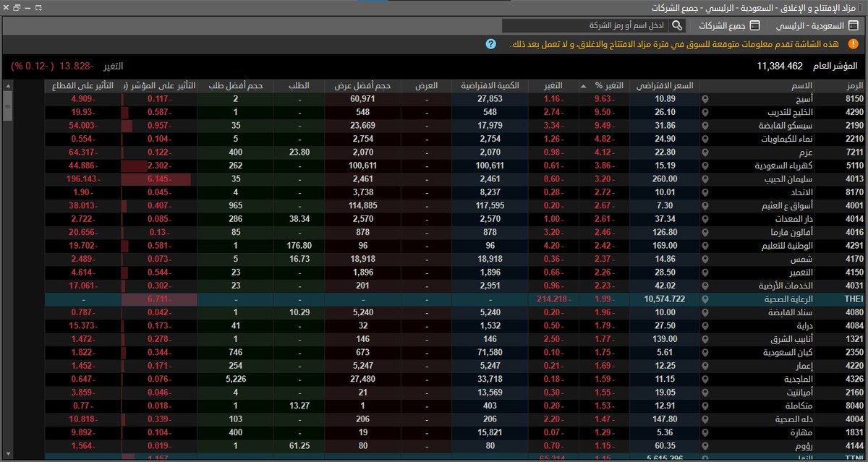Click the general index value 11,384.462
The width and height of the screenshot is (868, 462).
click(x=780, y=66)
